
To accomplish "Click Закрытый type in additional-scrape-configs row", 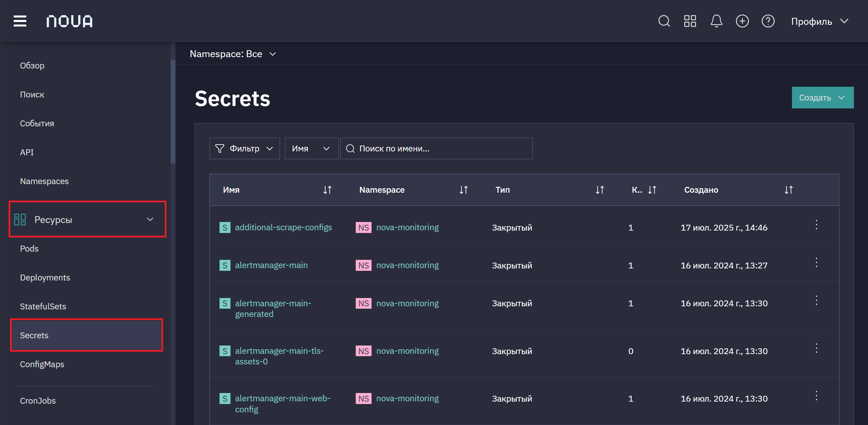I will point(512,227).
